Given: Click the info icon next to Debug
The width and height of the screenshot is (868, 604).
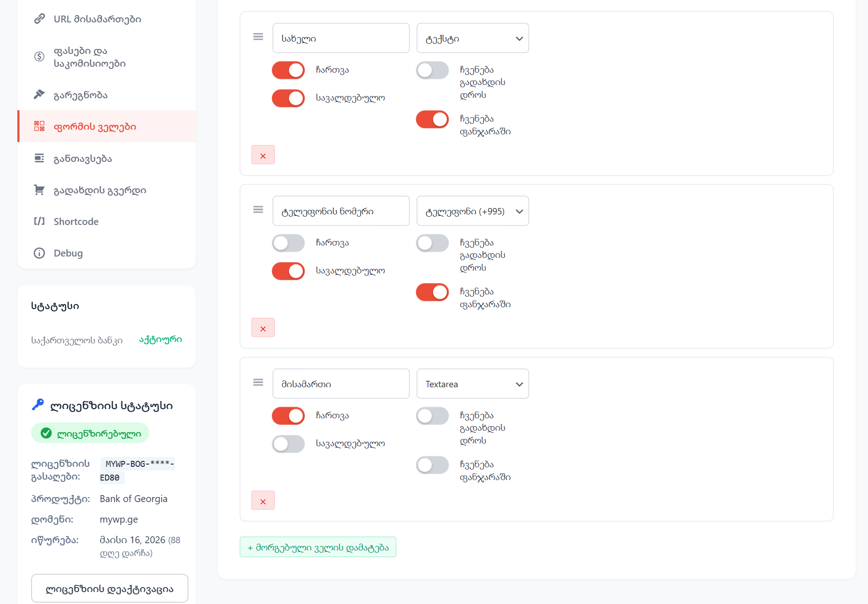Looking at the screenshot, I should [x=39, y=253].
